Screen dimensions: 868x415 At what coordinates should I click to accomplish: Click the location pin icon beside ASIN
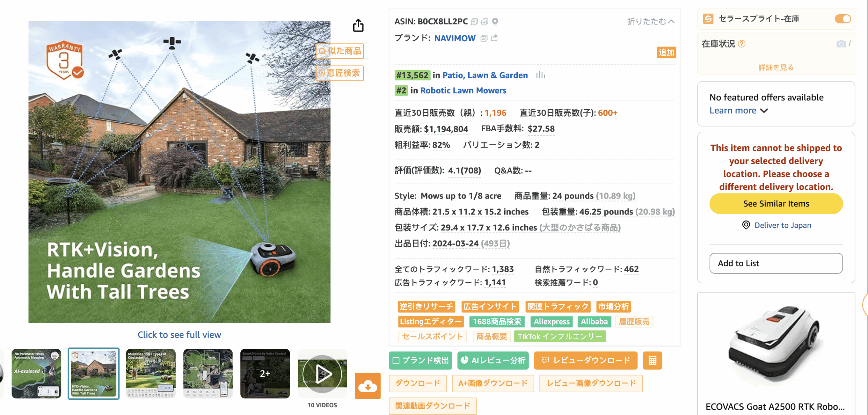[x=495, y=22]
